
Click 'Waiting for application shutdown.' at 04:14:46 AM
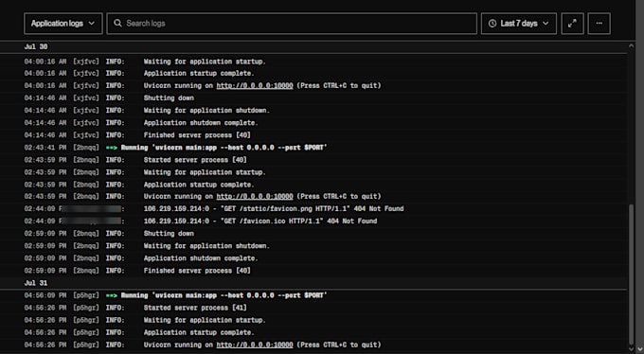[206, 111]
